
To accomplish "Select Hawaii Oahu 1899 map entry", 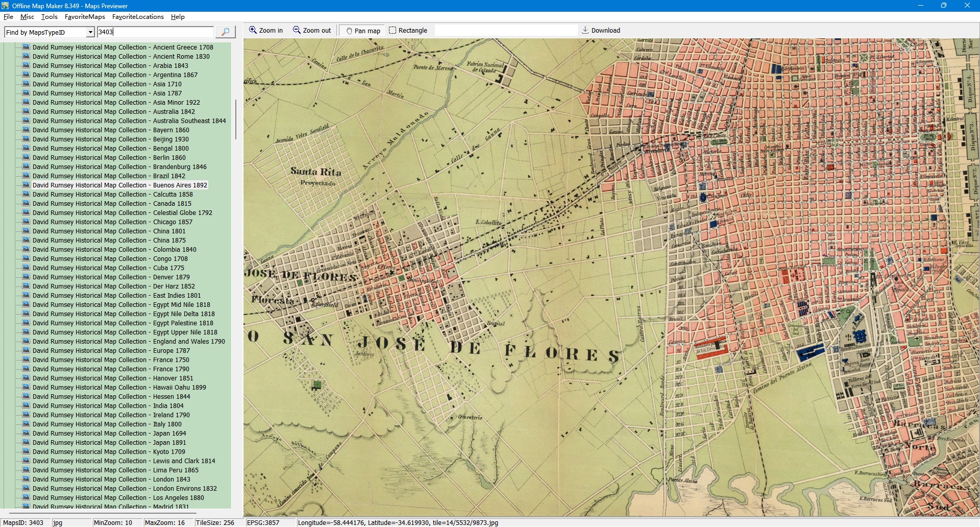I will pos(119,388).
